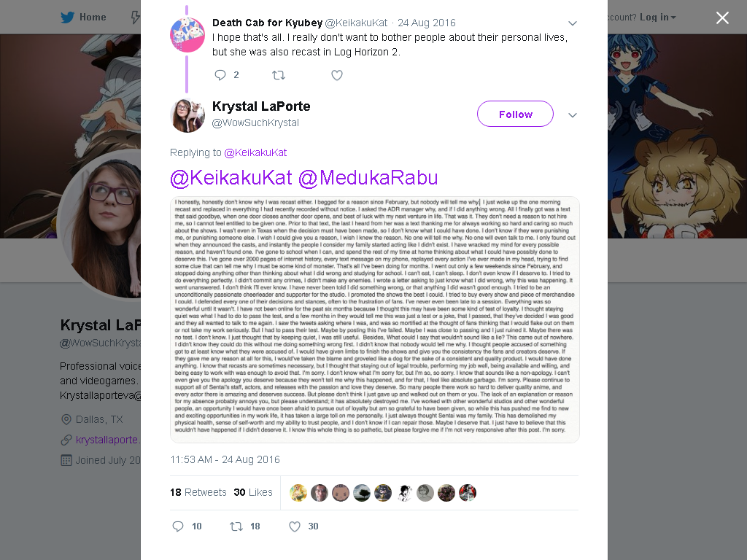The width and height of the screenshot is (747, 560).
Task: Open Krystal LaPorte's tweet avatar
Action: (187, 115)
